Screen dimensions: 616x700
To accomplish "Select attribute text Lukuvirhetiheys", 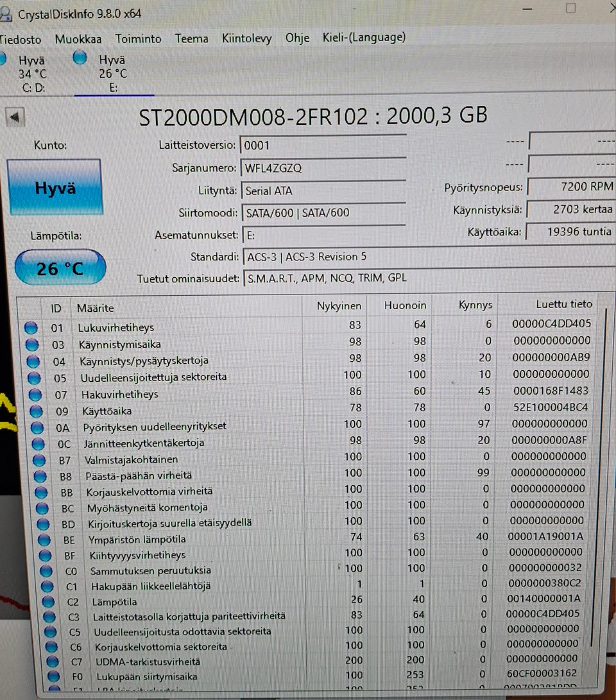I will (x=116, y=328).
